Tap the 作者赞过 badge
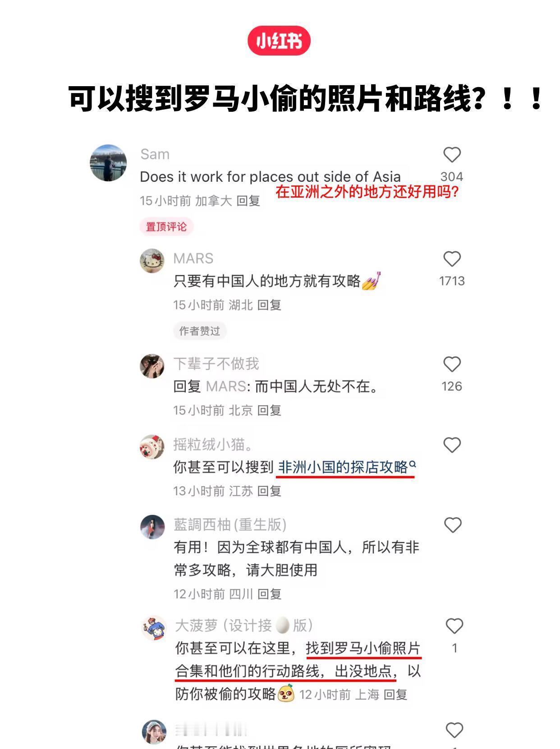This screenshot has height=749, width=560. tap(200, 331)
